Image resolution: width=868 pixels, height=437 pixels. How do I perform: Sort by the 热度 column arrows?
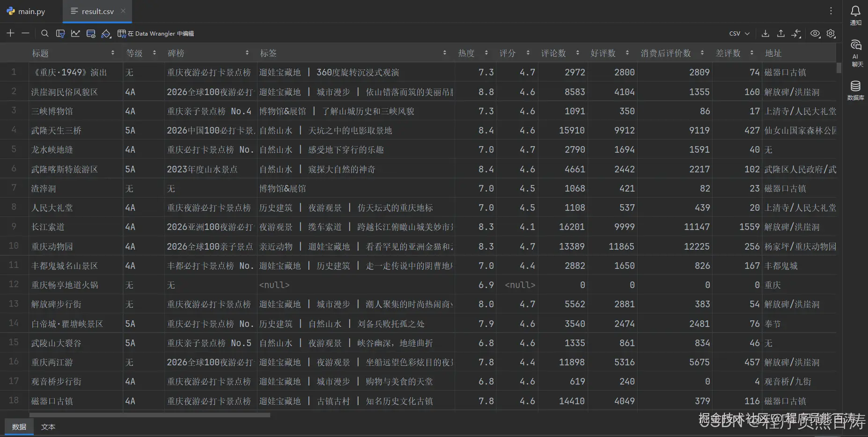pyautogui.click(x=486, y=53)
